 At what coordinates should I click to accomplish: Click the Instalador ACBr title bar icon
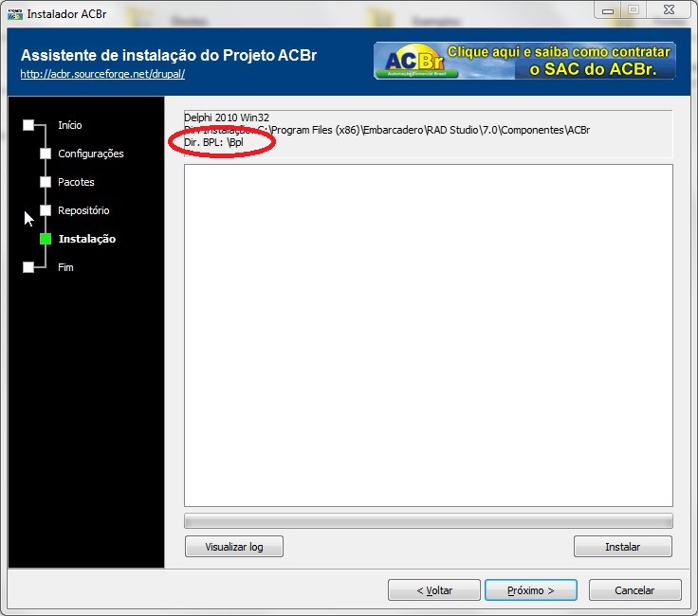click(14, 14)
